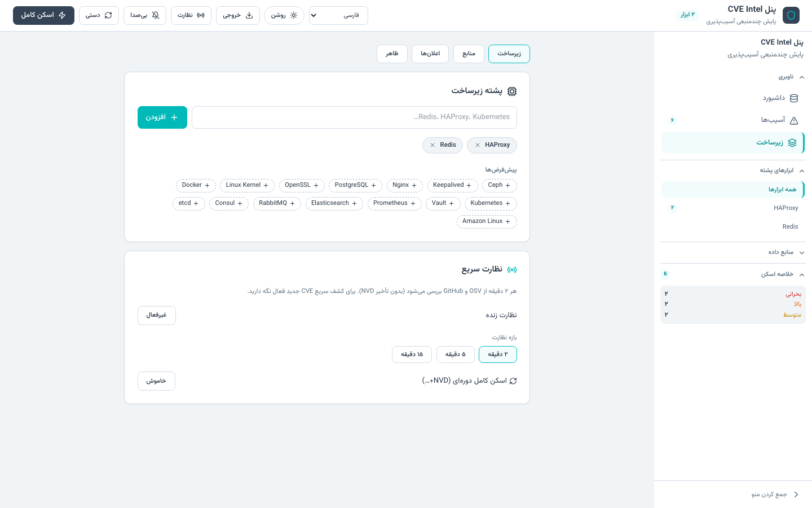Click the broadcast icon beside نظارت سریع
The height and width of the screenshot is (508, 812).
(x=512, y=270)
